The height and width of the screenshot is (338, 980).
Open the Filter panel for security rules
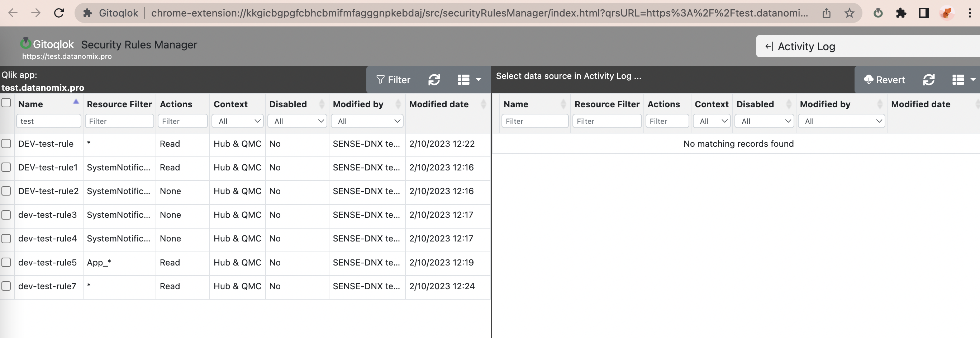pos(394,80)
